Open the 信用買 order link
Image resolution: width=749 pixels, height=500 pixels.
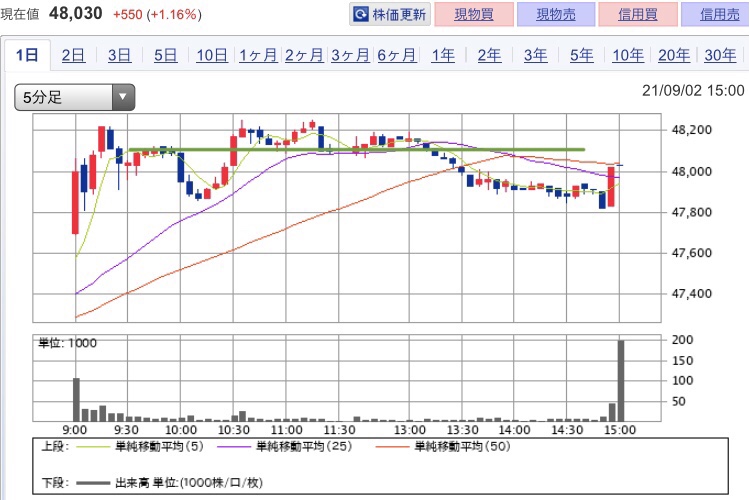pyautogui.click(x=638, y=14)
